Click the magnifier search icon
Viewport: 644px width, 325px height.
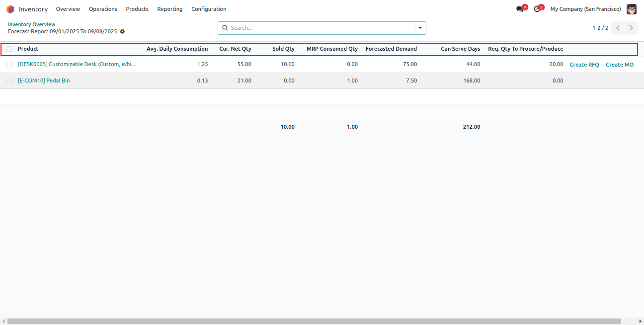[225, 28]
